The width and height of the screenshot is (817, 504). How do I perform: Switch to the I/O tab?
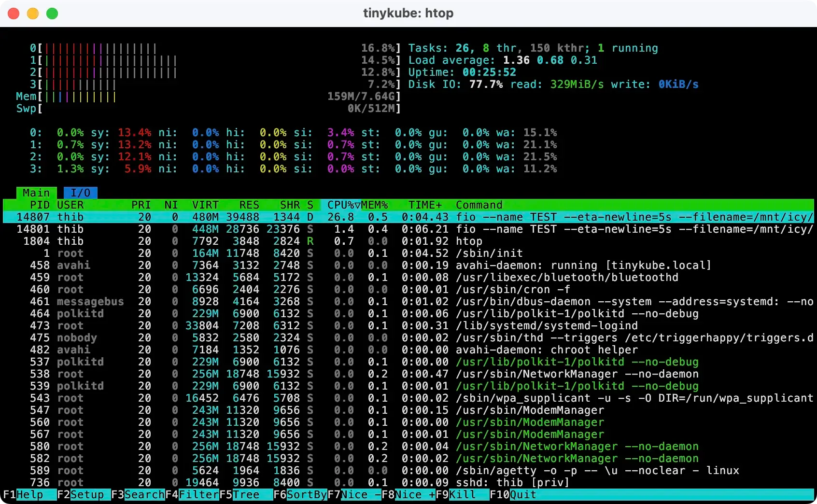point(80,193)
